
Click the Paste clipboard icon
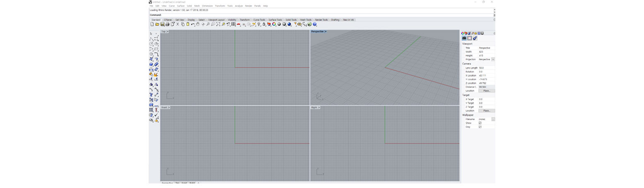tap(188, 24)
